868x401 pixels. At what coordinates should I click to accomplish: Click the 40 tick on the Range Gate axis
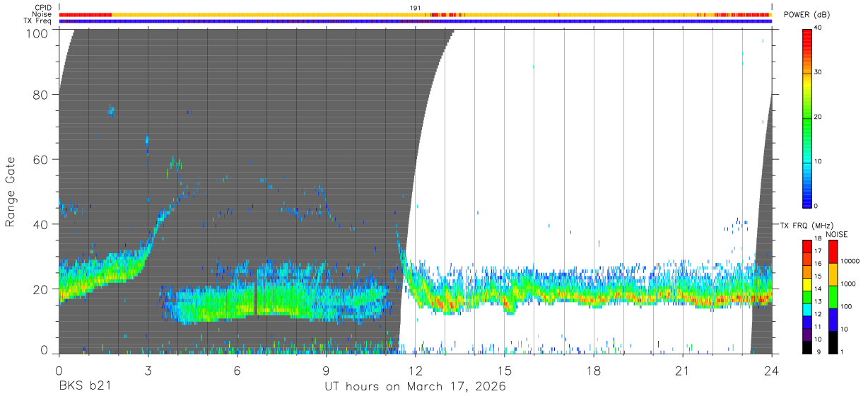[x=42, y=224]
